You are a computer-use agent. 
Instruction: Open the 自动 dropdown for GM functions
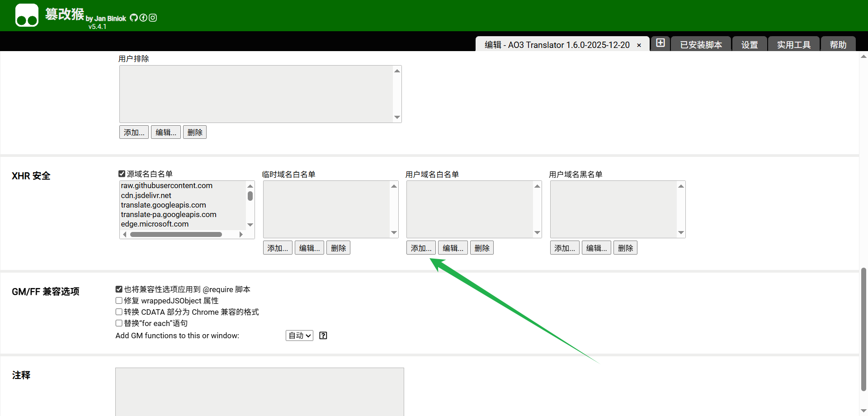point(299,336)
